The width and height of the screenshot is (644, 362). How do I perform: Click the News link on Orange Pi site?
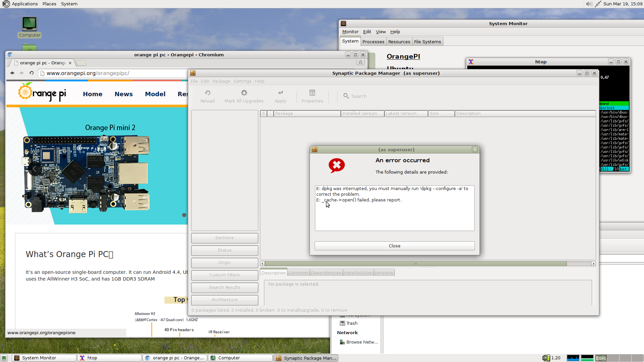(x=124, y=94)
